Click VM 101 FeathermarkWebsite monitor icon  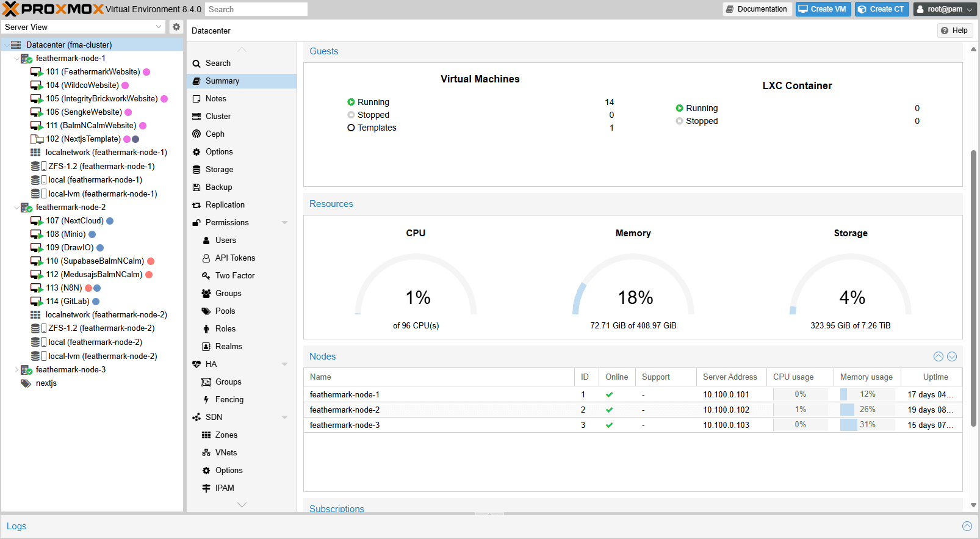click(37, 72)
